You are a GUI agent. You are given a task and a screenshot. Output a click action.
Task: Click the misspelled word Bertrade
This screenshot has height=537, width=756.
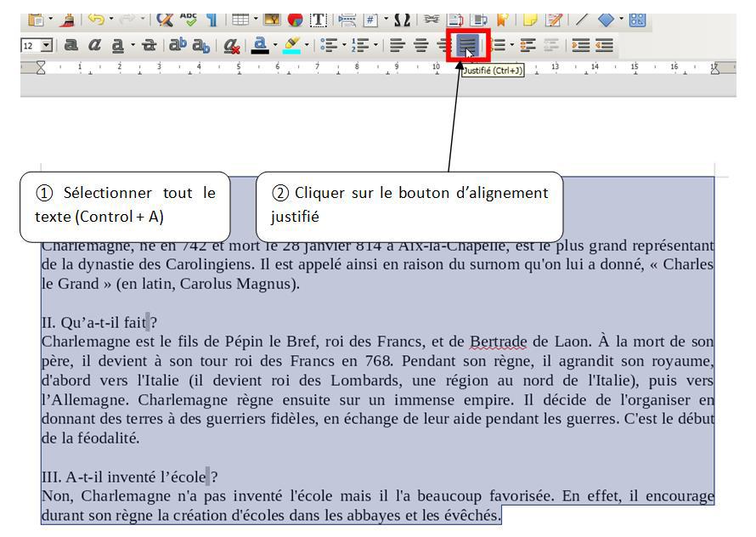(x=498, y=342)
